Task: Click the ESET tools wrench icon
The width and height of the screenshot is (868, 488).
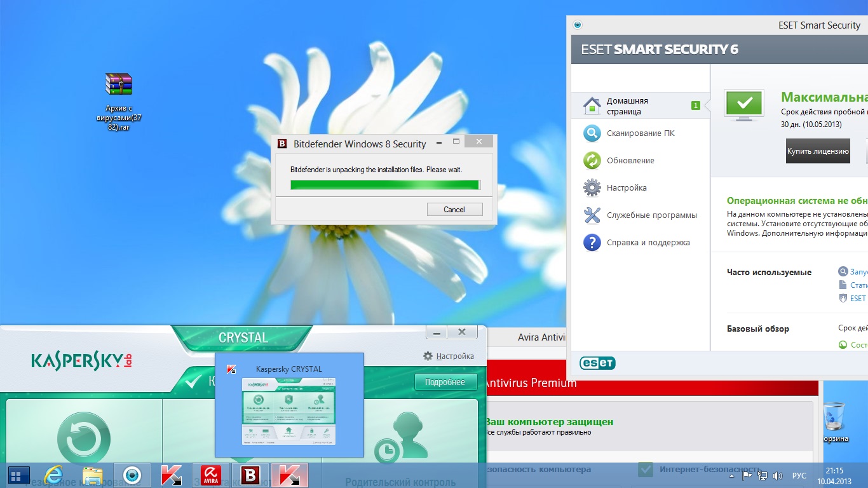Action: coord(592,215)
